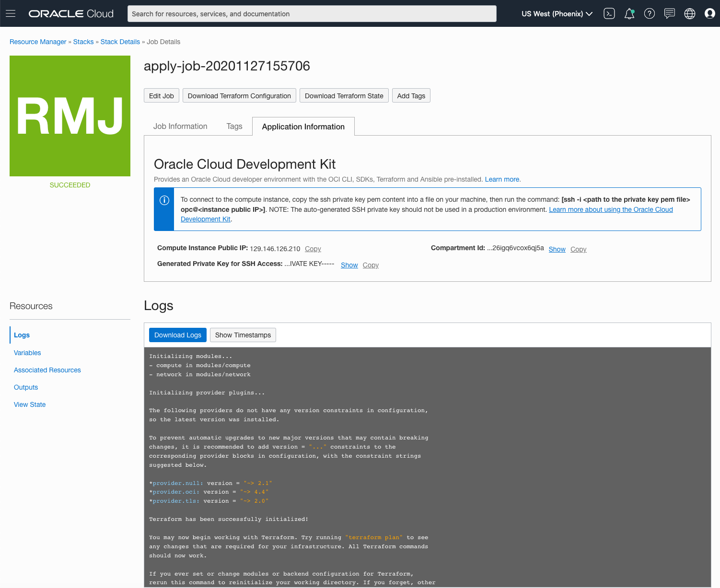Focus the resource search field
Viewport: 720px width, 588px height.
point(312,14)
